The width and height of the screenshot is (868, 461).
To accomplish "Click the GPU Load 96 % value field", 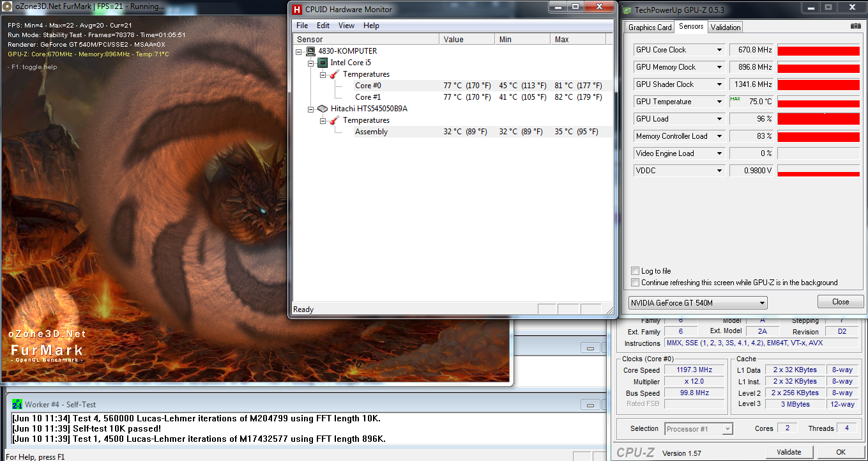I will (x=752, y=119).
